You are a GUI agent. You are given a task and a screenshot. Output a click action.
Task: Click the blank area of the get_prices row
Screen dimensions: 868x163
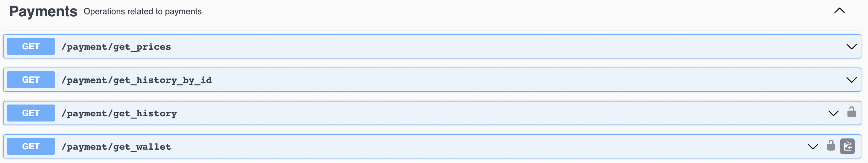click(x=472, y=47)
